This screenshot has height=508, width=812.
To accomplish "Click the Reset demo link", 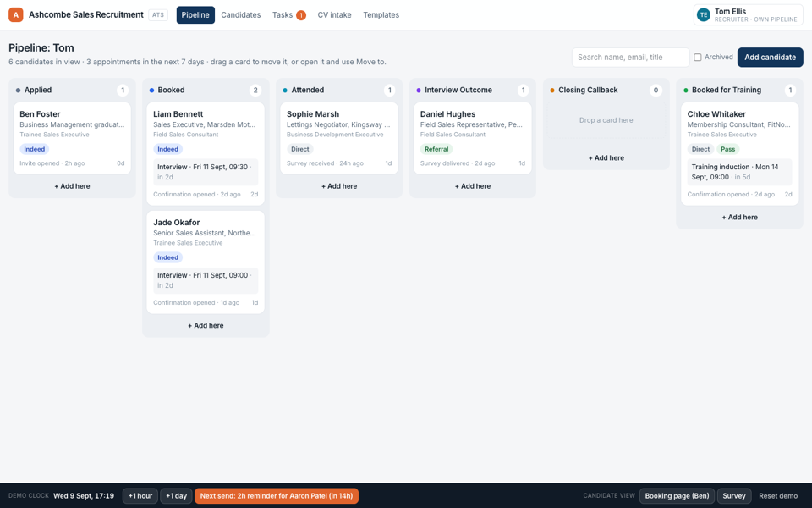I will pyautogui.click(x=778, y=496).
